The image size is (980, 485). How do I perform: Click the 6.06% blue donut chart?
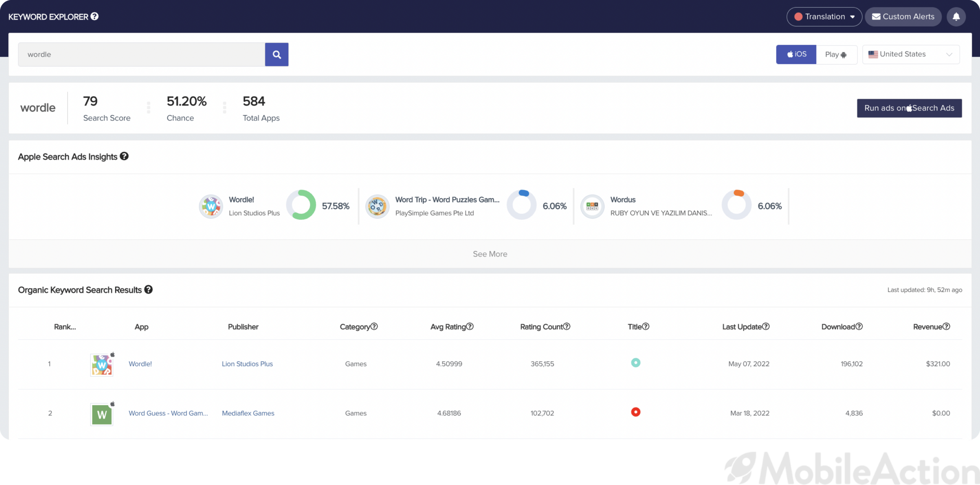[522, 205]
